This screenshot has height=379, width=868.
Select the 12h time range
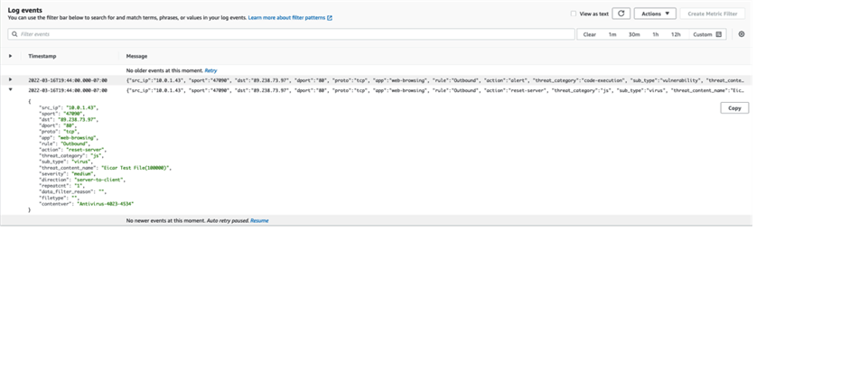pyautogui.click(x=675, y=34)
